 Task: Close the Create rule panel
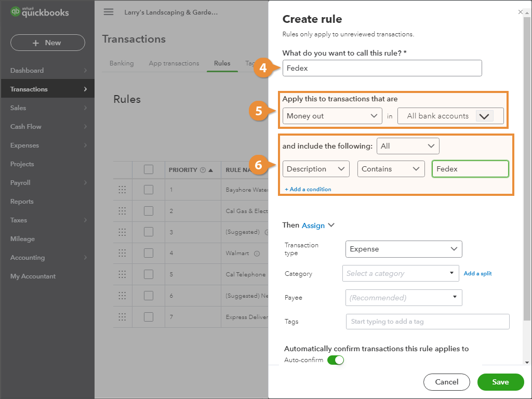[521, 12]
